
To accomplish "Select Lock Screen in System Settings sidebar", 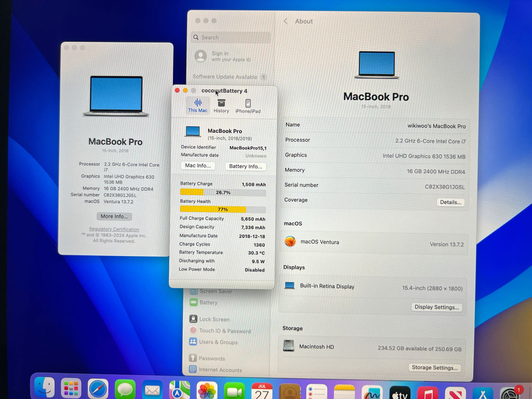I will pos(214,319).
